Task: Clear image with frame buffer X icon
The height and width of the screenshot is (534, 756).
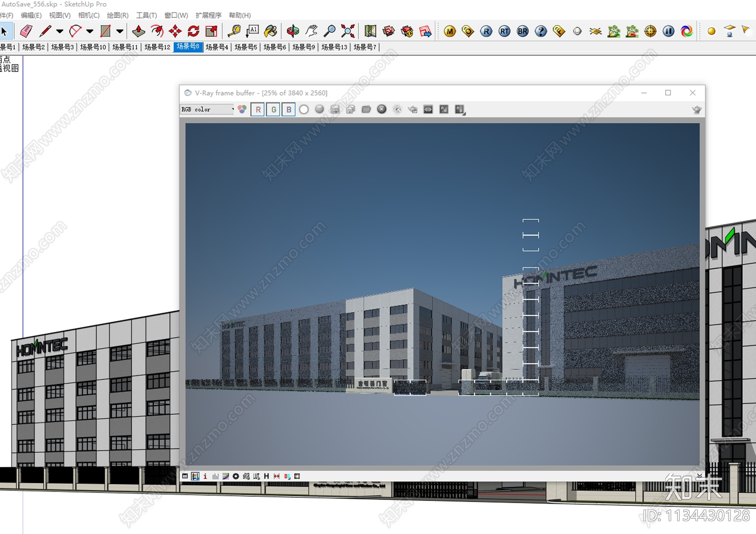Action: [x=382, y=110]
